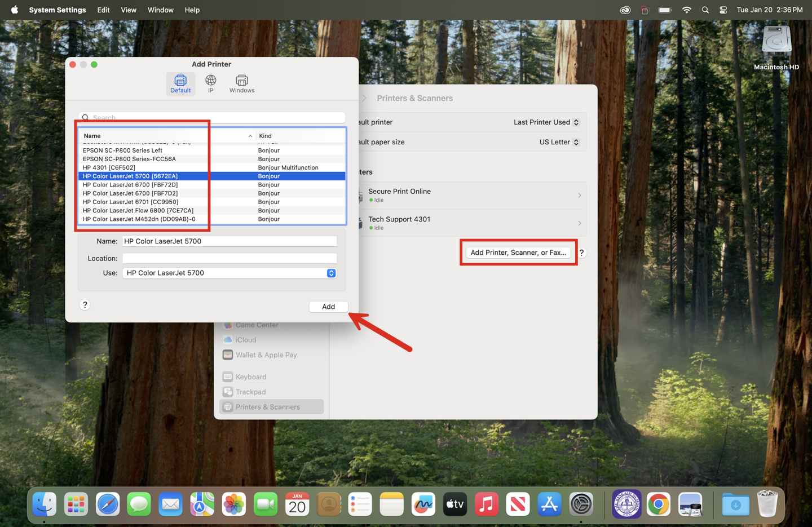The height and width of the screenshot is (527, 812).
Task: Click the date and time in menu bar
Action: (770, 10)
